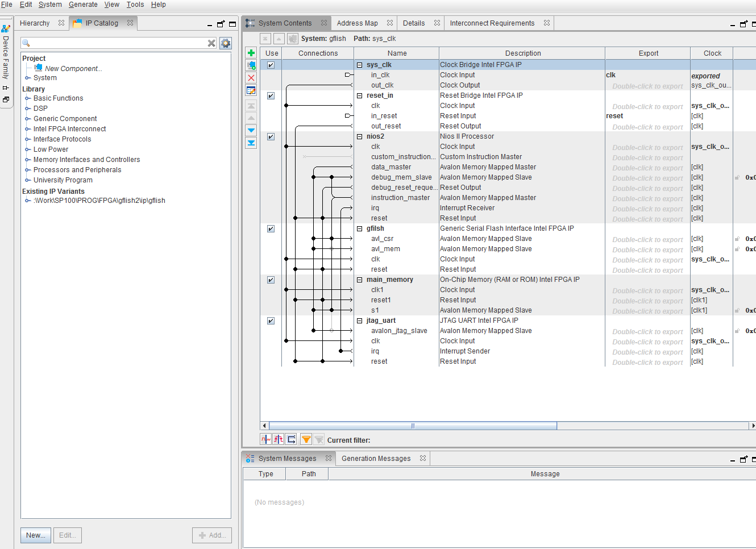The image size is (756, 549).
Task: Click the grayed clear filter funnel icon
Action: click(319, 439)
